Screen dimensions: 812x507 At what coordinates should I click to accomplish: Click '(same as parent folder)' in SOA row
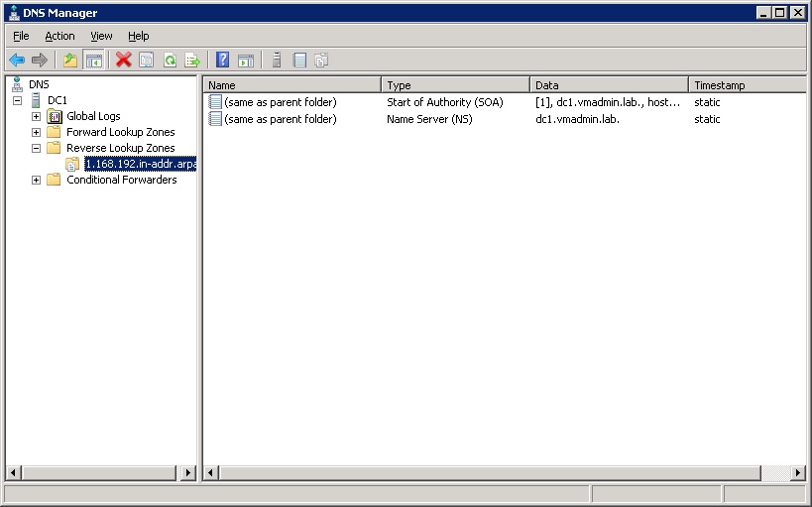(281, 102)
